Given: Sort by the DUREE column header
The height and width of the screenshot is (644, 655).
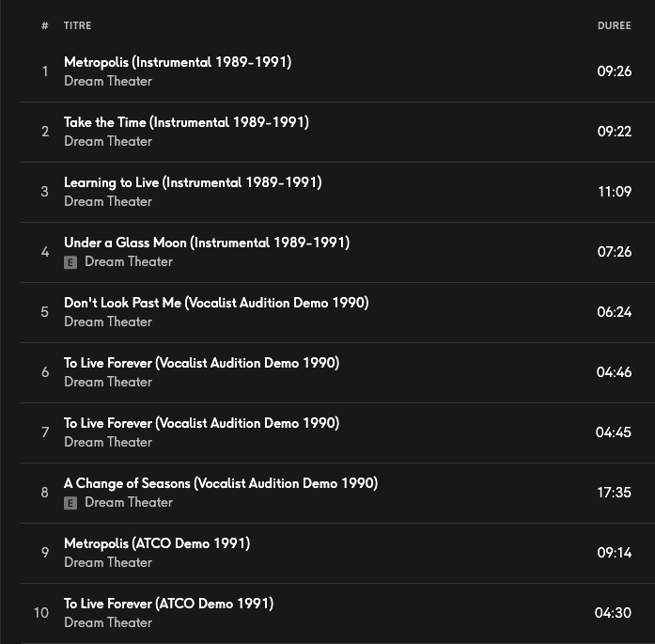Looking at the screenshot, I should point(614,25).
